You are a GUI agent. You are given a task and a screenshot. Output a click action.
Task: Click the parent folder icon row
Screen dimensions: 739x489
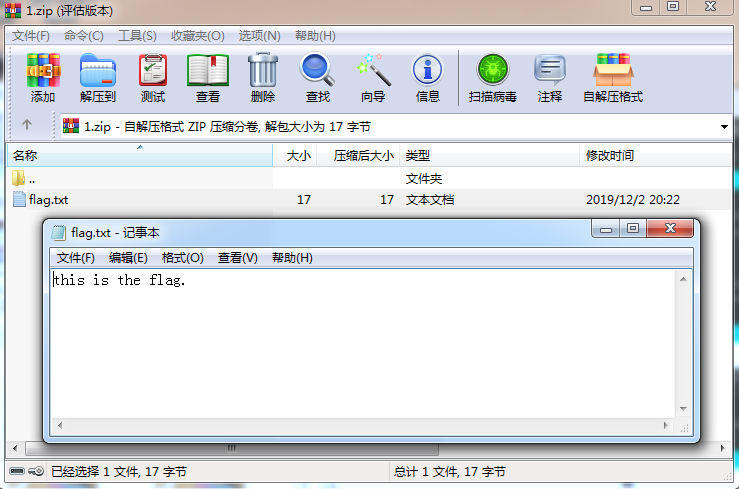[x=18, y=178]
